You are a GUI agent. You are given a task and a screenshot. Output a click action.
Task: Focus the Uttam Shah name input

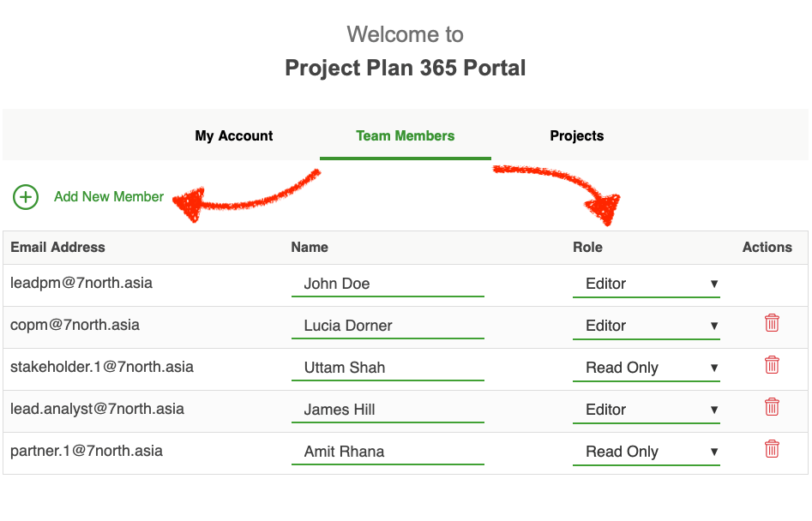[388, 368]
